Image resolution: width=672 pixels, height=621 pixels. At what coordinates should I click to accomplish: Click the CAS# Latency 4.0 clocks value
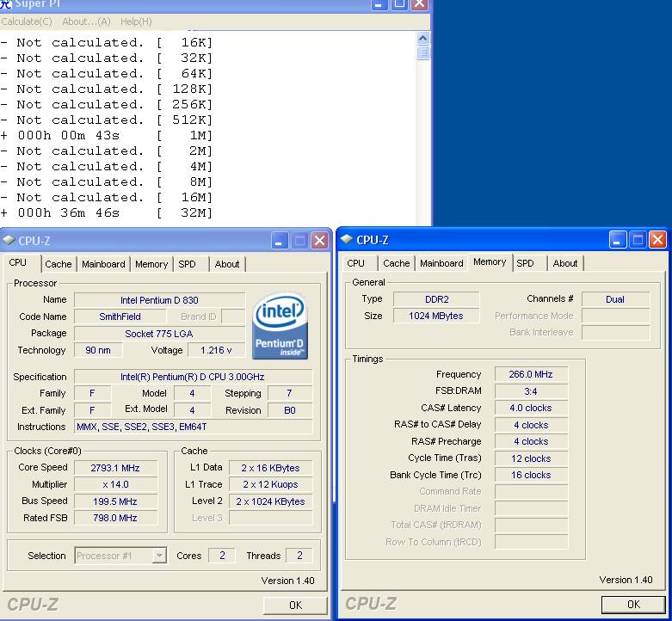(x=531, y=409)
